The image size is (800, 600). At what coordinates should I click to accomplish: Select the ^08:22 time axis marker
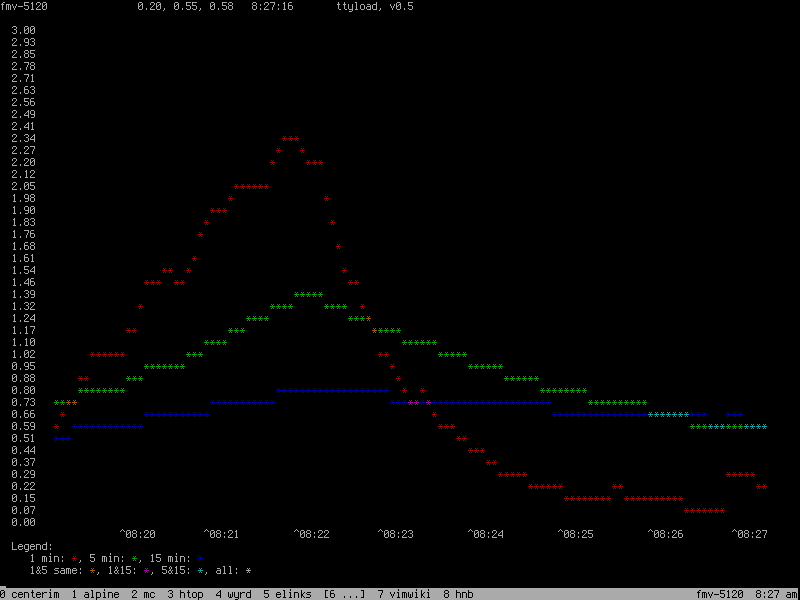[x=312, y=534]
